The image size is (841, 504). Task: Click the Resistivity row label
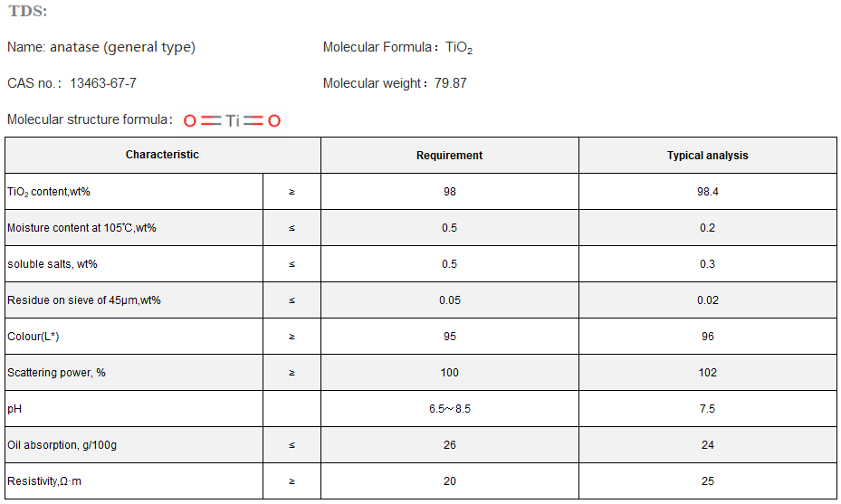click(44, 481)
